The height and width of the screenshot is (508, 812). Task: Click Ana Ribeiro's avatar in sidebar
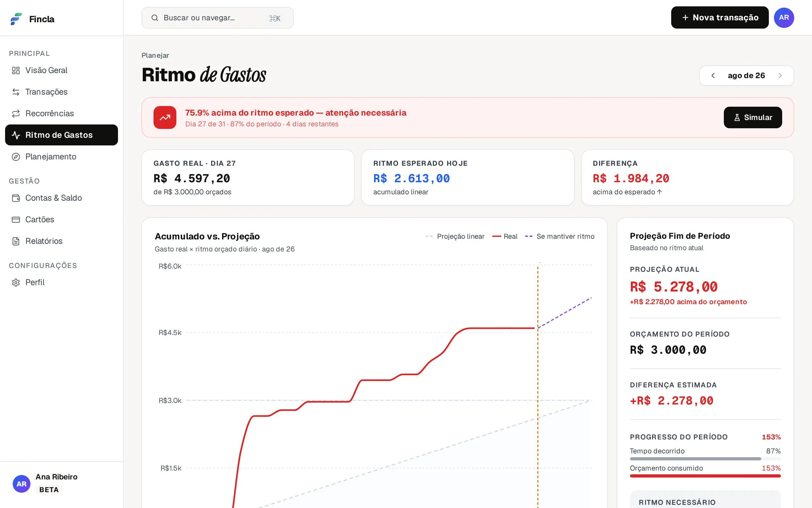[22, 484]
